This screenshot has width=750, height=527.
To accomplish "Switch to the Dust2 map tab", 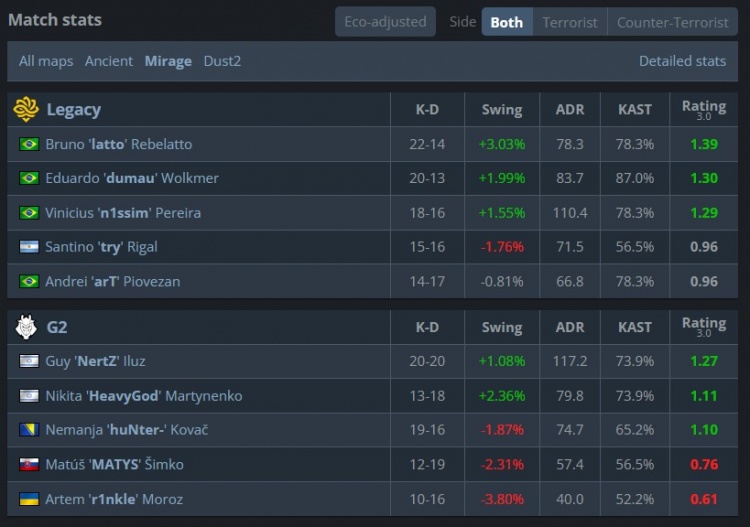I will (x=222, y=61).
